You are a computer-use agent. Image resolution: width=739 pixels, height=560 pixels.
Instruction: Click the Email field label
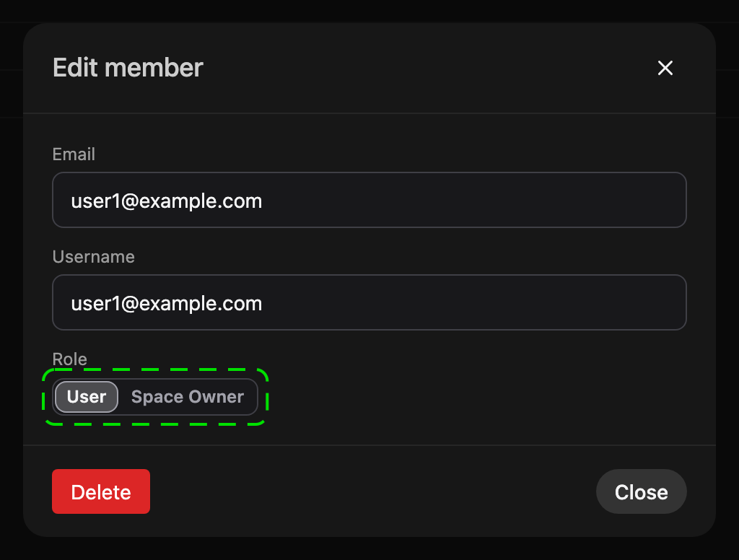coord(74,154)
